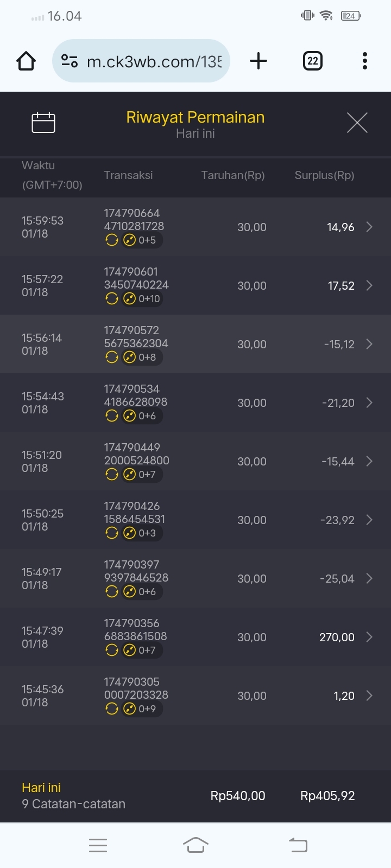Tap the replay icon on the 0+8 row
This screenshot has height=868, width=391.
(x=112, y=358)
